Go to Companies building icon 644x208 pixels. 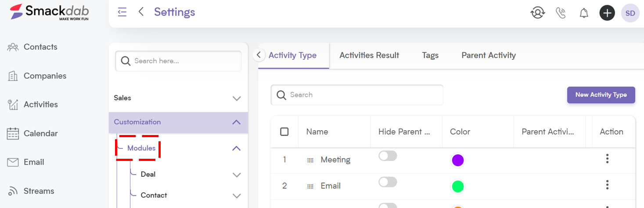(13, 76)
